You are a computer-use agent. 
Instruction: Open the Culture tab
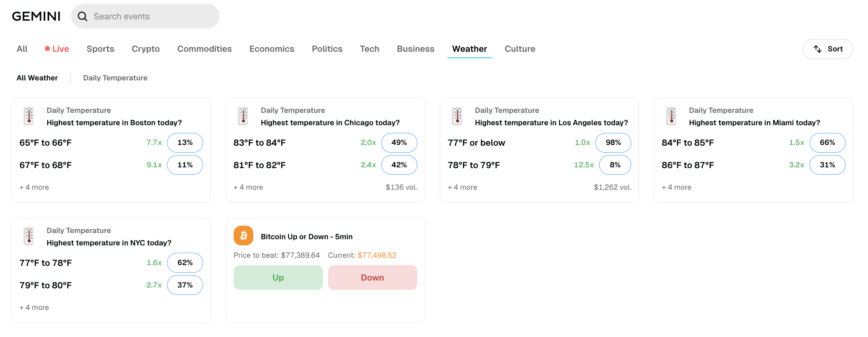click(520, 49)
